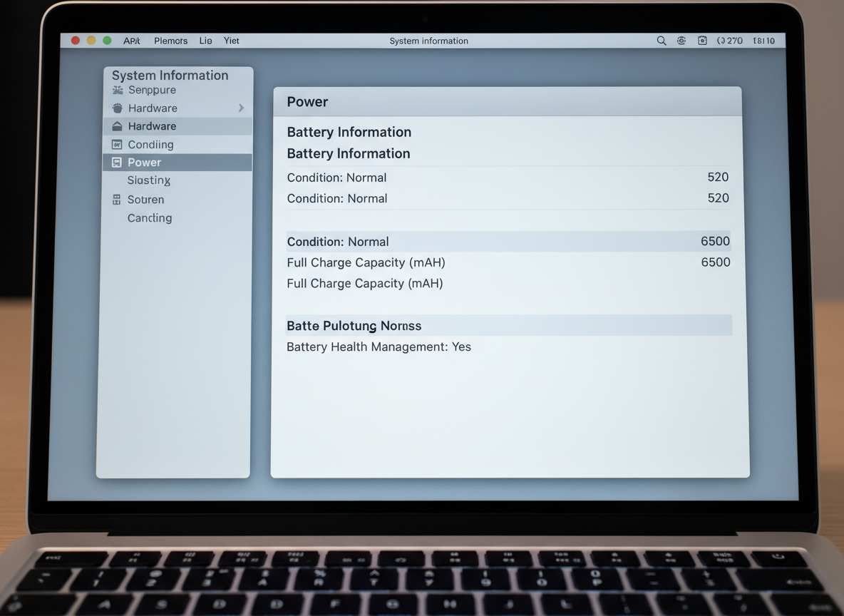
Task: Click the square status icon in menu bar
Action: coord(702,41)
